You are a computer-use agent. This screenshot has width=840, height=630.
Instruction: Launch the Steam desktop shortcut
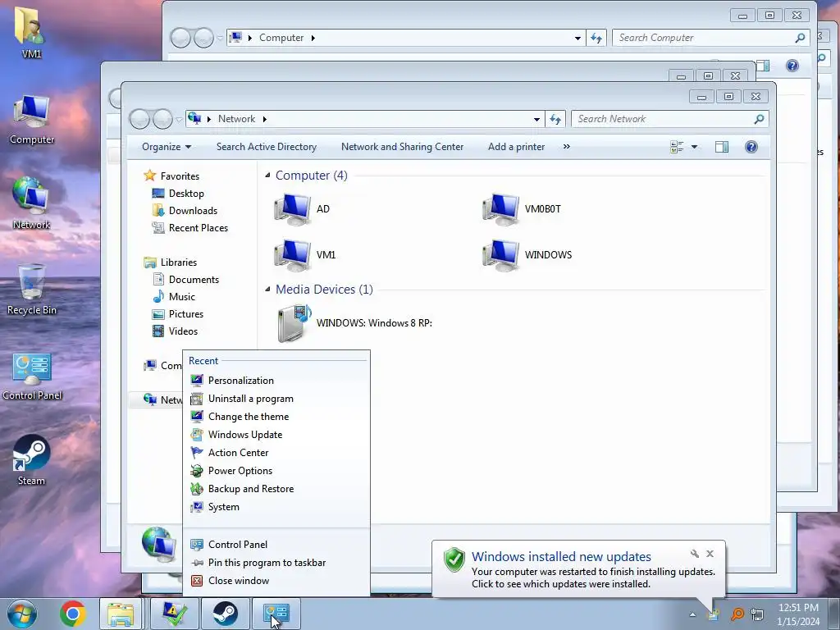[32, 460]
